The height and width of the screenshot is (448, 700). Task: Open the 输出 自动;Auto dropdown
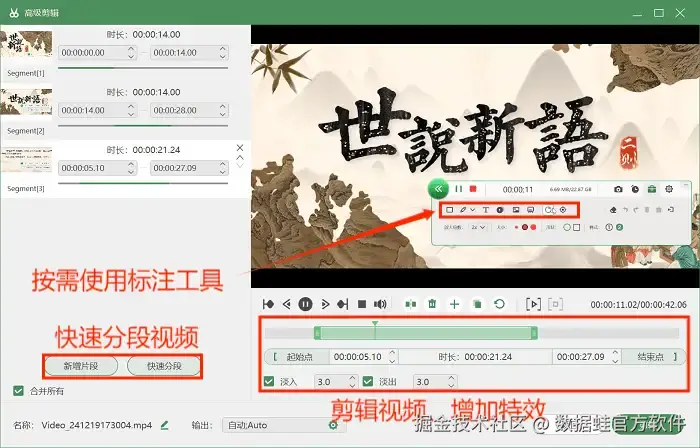283,425
